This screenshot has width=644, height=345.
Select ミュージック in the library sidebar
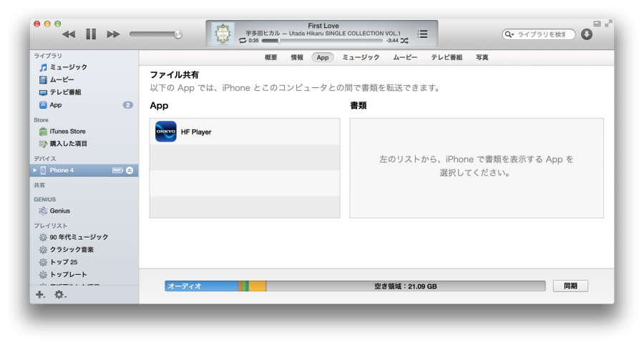84,67
